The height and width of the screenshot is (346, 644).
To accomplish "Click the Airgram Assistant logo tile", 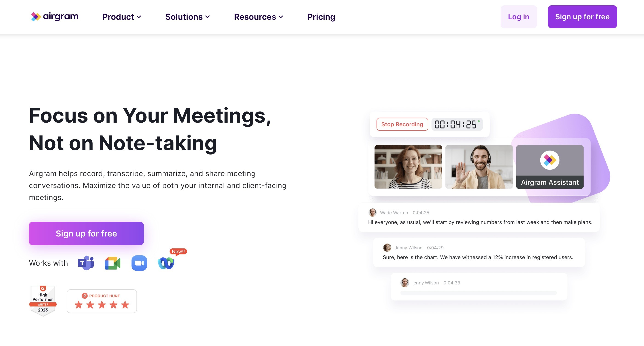I will [550, 167].
